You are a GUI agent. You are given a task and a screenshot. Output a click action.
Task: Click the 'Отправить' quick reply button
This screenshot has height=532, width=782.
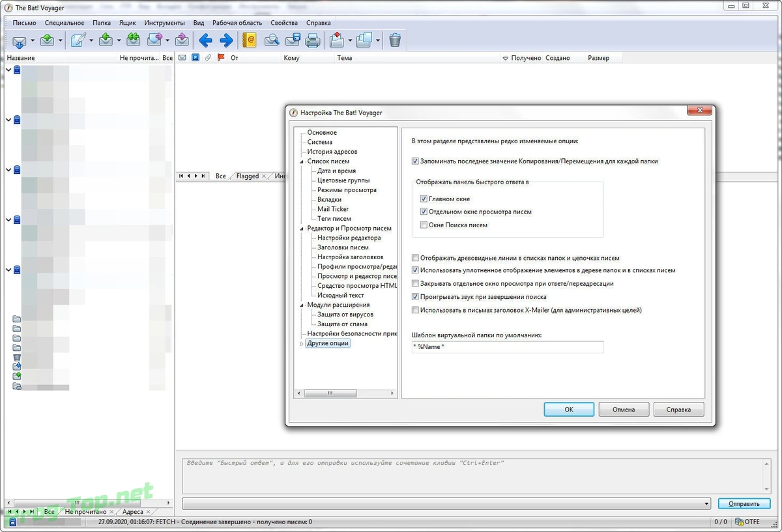pyautogui.click(x=744, y=504)
